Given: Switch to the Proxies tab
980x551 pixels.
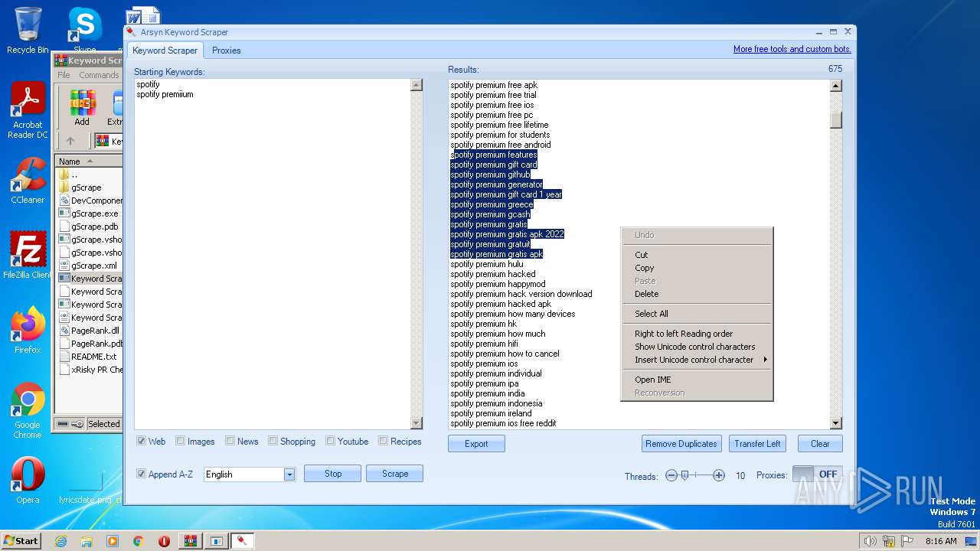Looking at the screenshot, I should pyautogui.click(x=226, y=51).
